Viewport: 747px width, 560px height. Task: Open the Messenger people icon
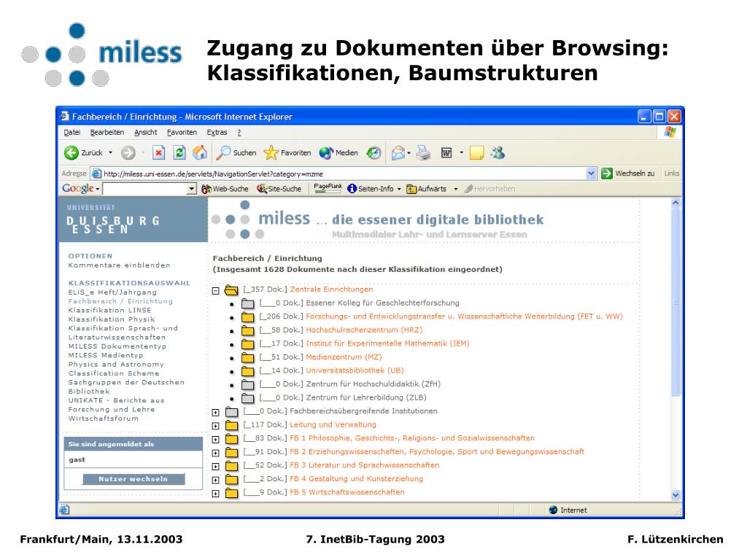(498, 153)
